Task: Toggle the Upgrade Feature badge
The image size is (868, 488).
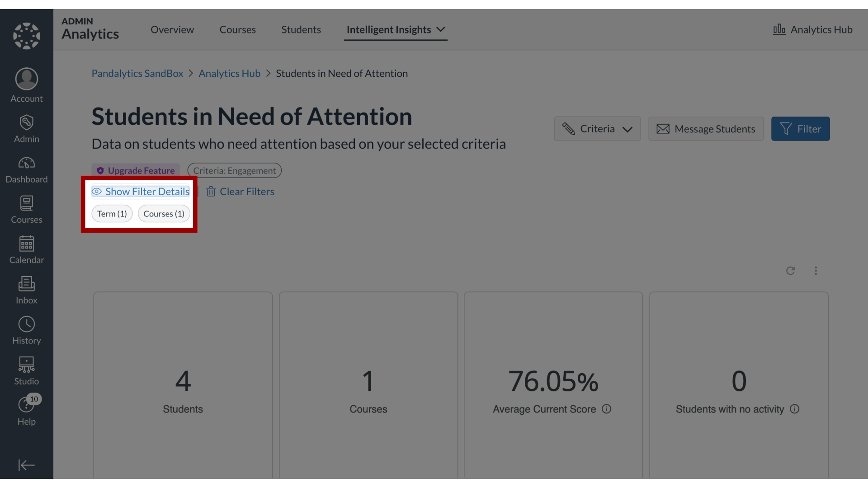Action: [135, 171]
